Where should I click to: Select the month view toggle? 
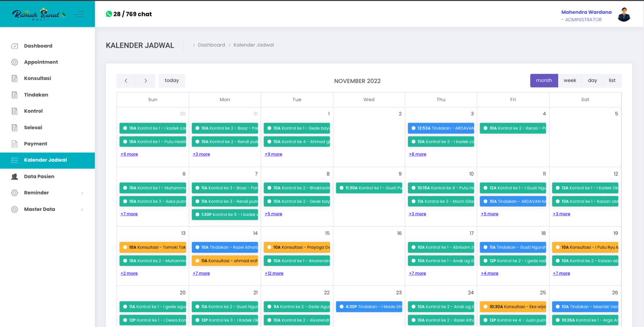(544, 81)
